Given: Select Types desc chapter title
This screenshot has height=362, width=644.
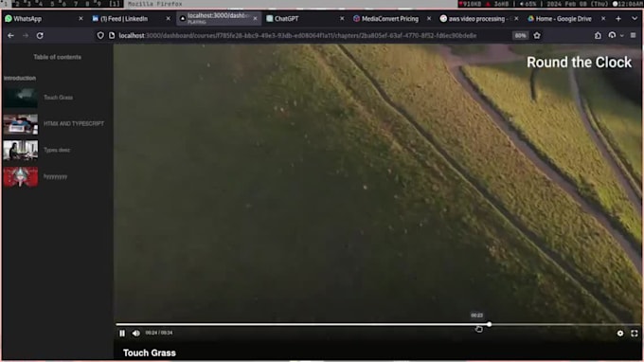Looking at the screenshot, I should click(57, 150).
